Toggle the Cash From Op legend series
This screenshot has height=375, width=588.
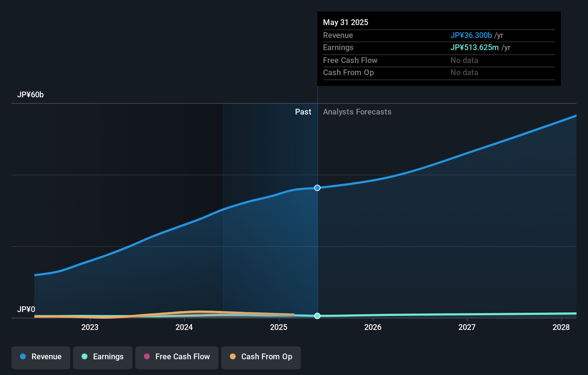[x=261, y=357]
